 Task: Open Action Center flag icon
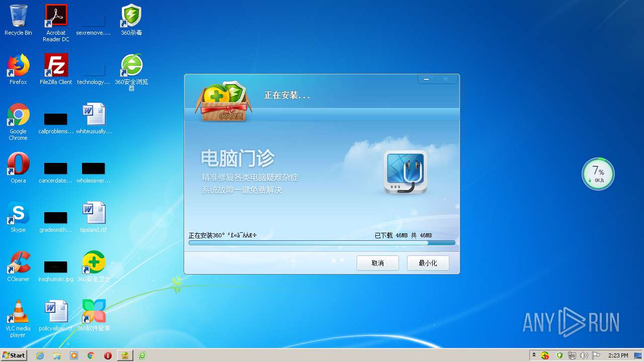pyautogui.click(x=596, y=355)
